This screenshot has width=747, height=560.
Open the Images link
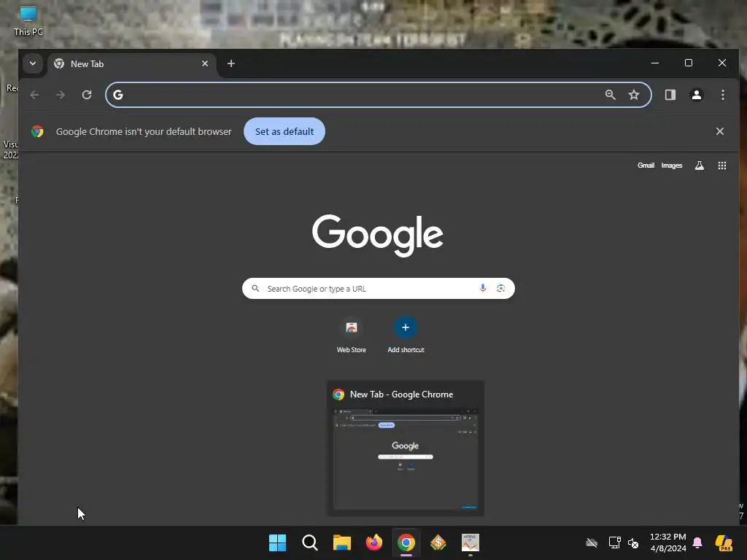(672, 166)
